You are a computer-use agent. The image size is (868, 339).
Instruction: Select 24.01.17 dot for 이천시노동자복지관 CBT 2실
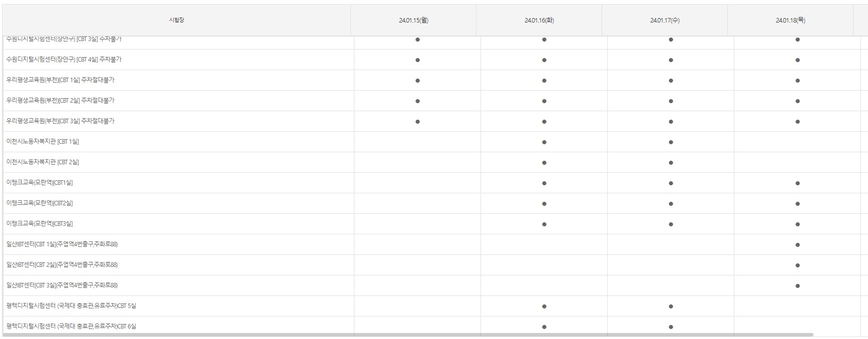(x=671, y=163)
